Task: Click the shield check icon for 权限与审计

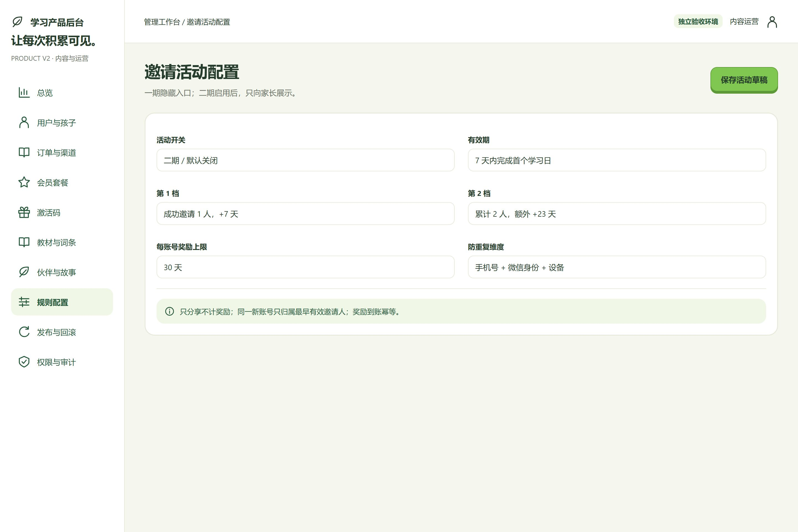Action: coord(24,362)
